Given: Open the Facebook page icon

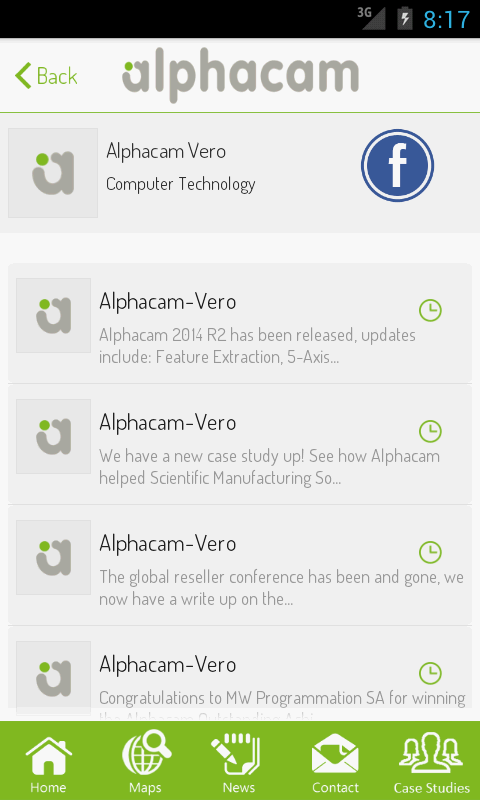Looking at the screenshot, I should point(397,166).
